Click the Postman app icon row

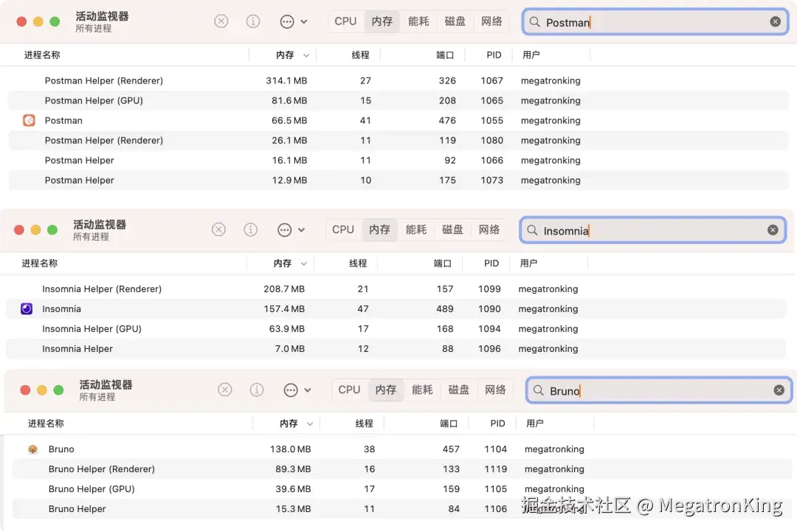[x=398, y=120]
